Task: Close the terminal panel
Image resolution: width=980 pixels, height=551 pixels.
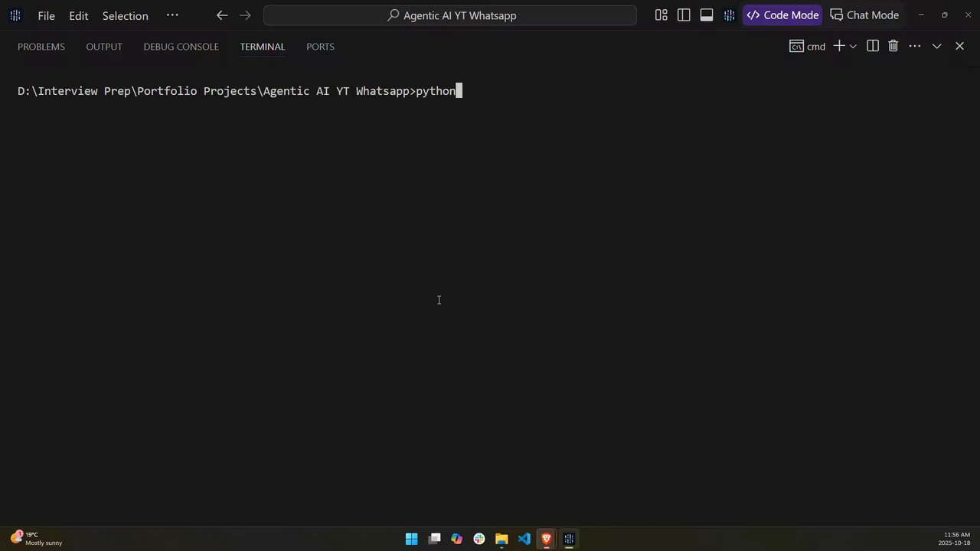Action: [x=959, y=47]
